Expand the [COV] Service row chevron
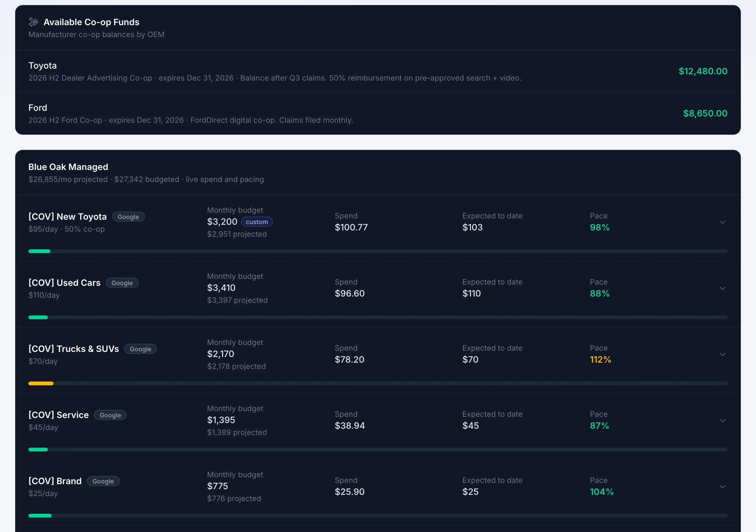The width and height of the screenshot is (756, 532). pyautogui.click(x=722, y=421)
